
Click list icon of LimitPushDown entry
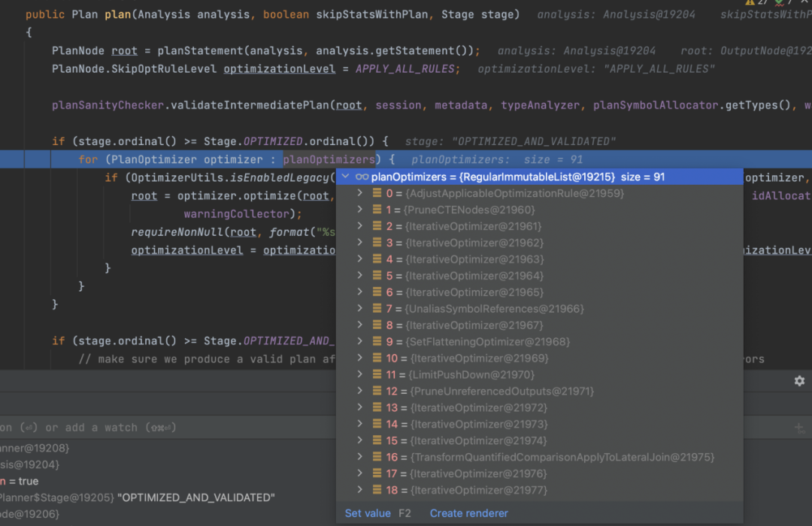point(377,375)
